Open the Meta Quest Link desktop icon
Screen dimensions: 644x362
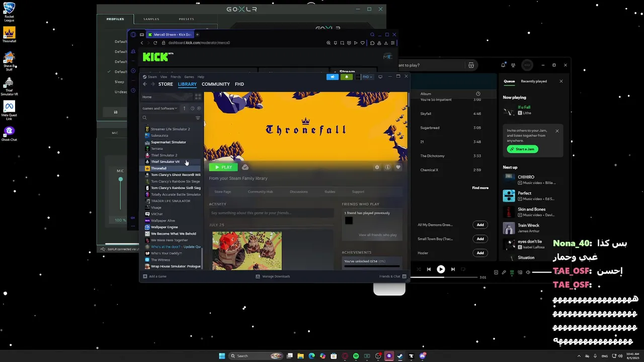tap(9, 110)
